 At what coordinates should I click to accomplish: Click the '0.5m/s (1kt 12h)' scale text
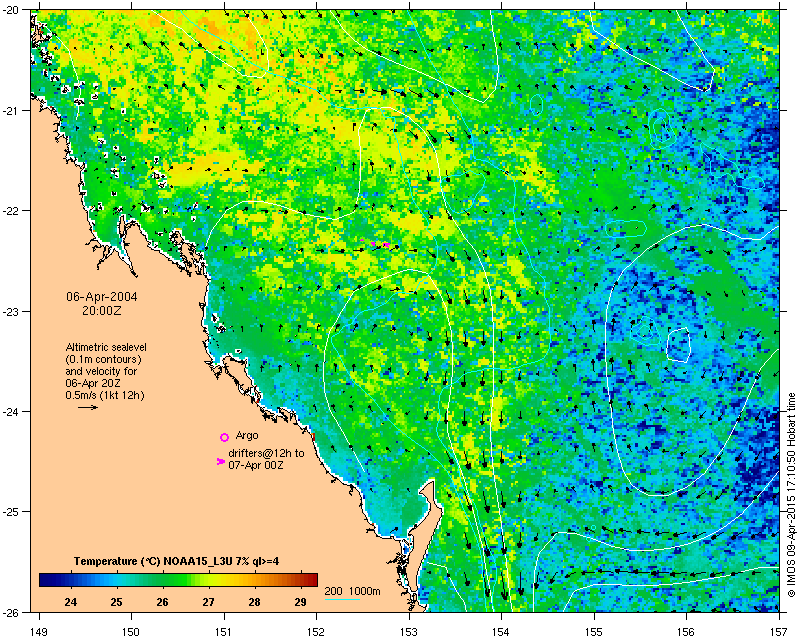(x=105, y=396)
